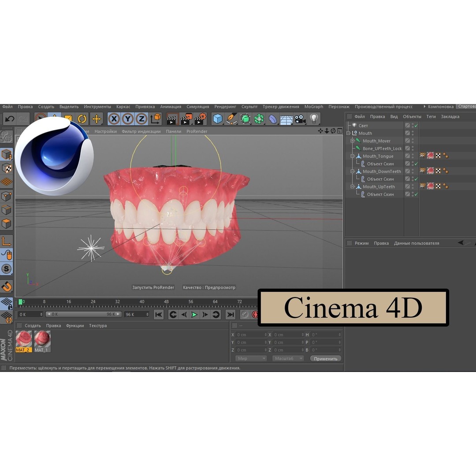Viewport: 476px width, 476px height.
Task: Collapse the Mouth_DownTeeth branch
Action: tap(353, 171)
